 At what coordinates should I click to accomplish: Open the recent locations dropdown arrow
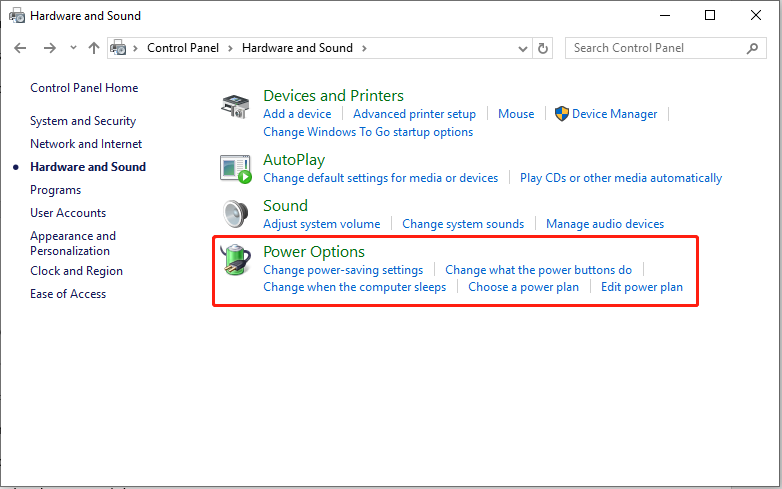point(73,48)
